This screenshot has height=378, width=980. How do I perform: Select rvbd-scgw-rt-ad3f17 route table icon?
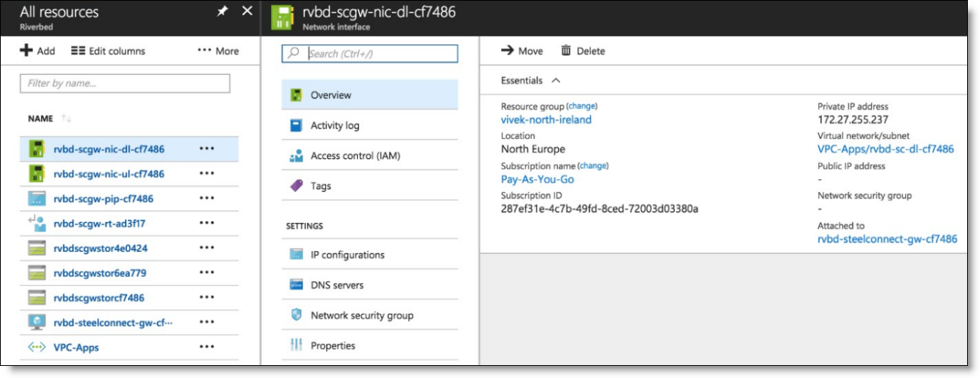[37, 223]
